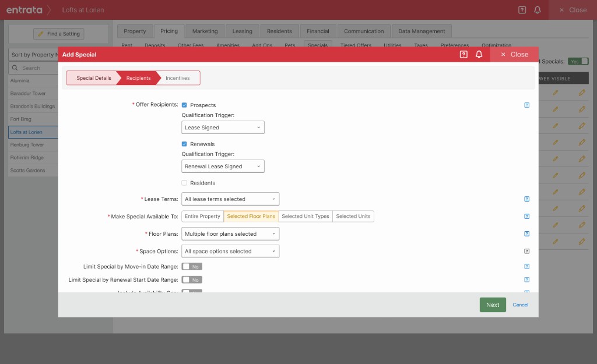
Task: Check the Prospects checkbox
Action: pyautogui.click(x=184, y=105)
